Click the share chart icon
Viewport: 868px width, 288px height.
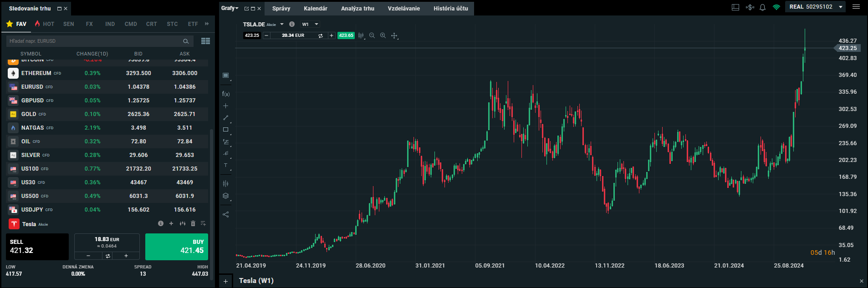(225, 214)
